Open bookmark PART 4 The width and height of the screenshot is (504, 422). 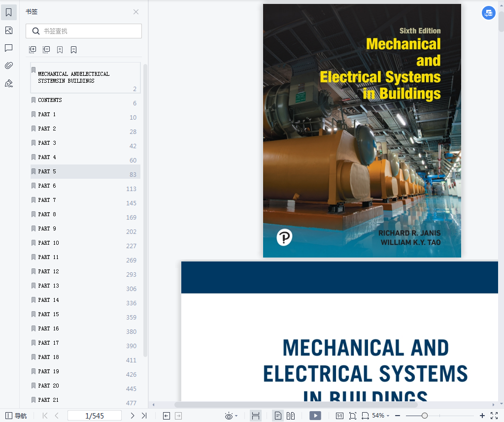coord(86,158)
